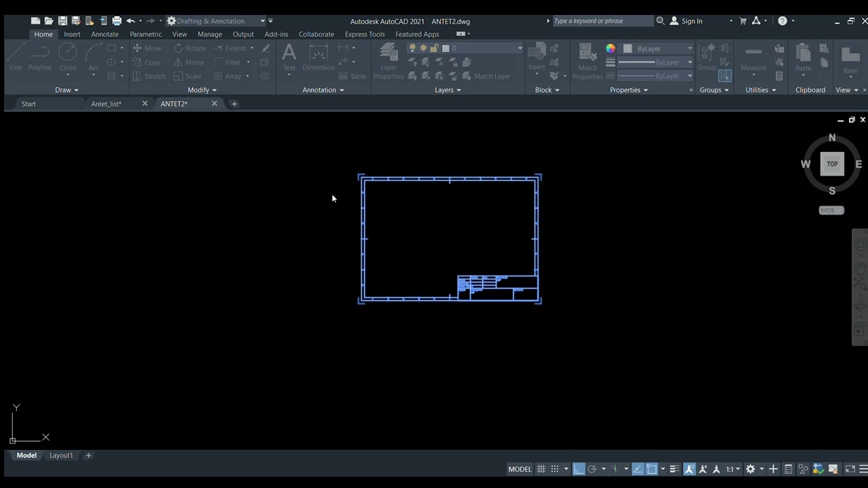
Task: Click the Undo arrow
Action: 130,21
